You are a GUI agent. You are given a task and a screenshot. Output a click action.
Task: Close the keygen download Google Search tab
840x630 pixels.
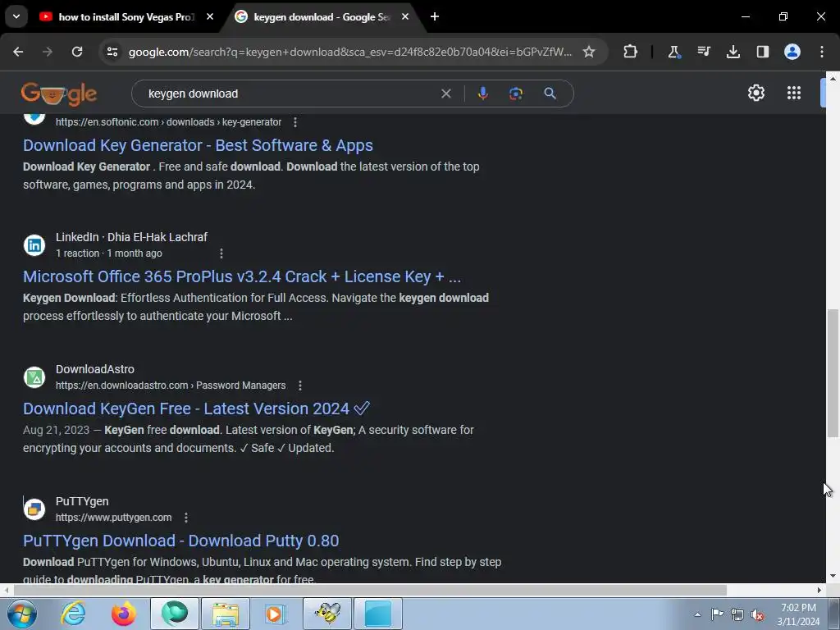click(405, 17)
